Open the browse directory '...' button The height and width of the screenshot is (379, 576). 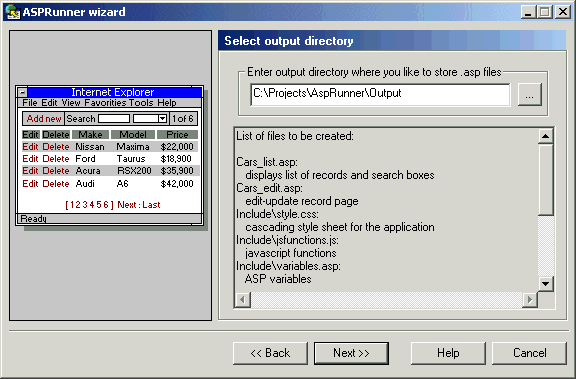(529, 95)
